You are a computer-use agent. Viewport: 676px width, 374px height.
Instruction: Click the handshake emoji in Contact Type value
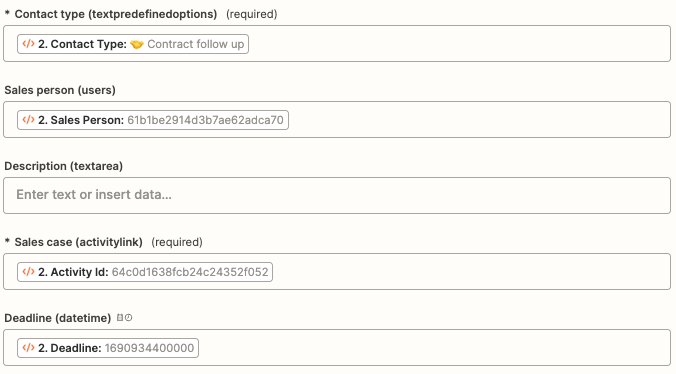tap(137, 44)
